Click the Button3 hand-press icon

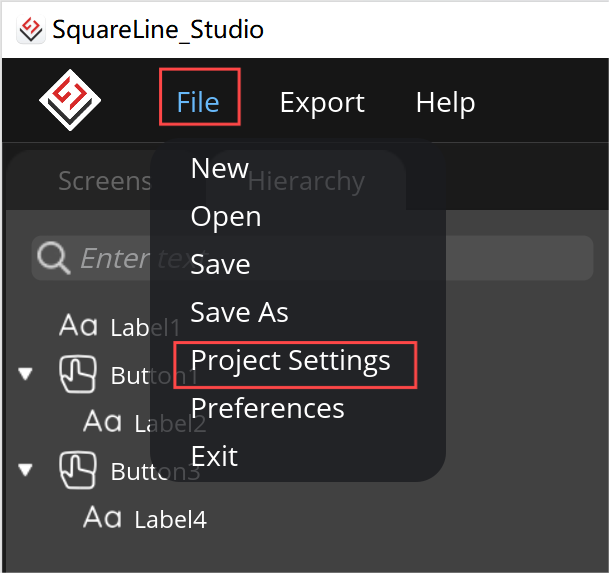tap(78, 470)
